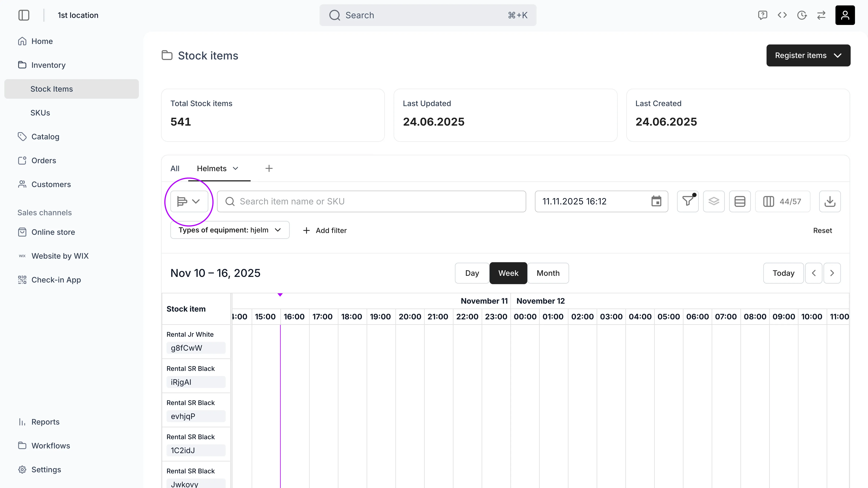
Task: Jump to Today in timeline
Action: click(783, 273)
